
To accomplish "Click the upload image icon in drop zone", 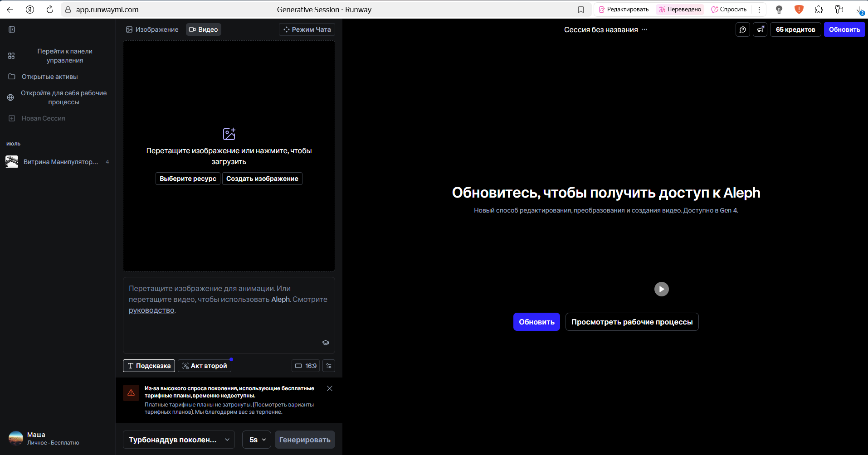I will pos(229,134).
